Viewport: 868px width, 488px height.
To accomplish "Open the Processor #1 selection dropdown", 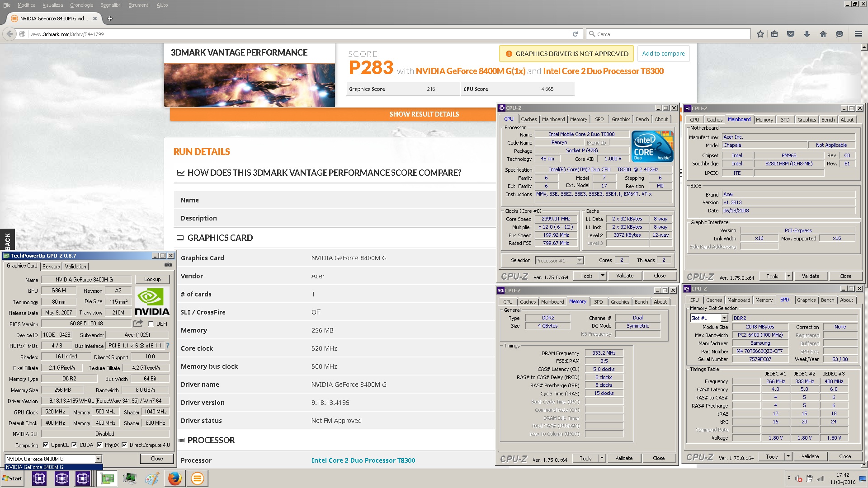I will 580,261.
